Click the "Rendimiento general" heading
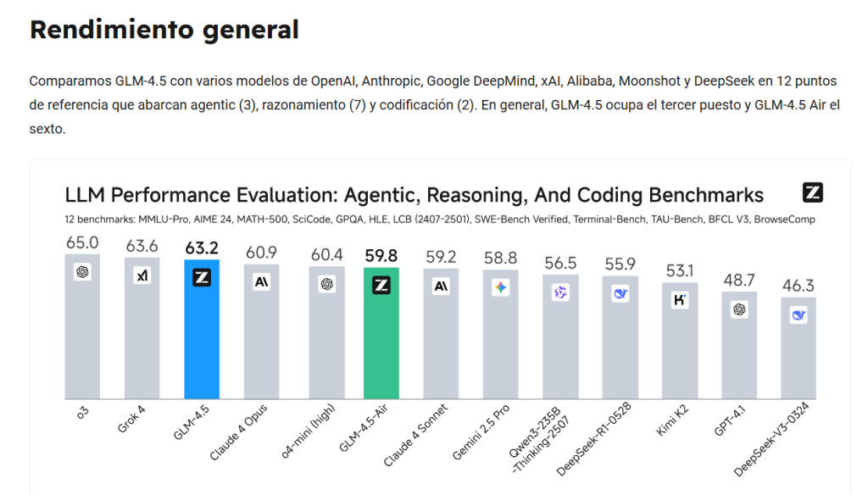 click(x=164, y=30)
